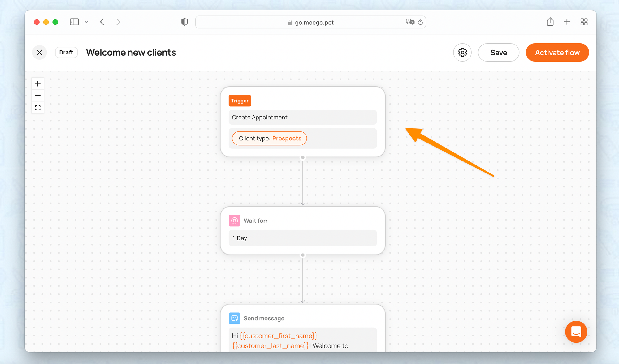Click the Safari share icon
Image resolution: width=619 pixels, height=364 pixels.
(x=550, y=22)
